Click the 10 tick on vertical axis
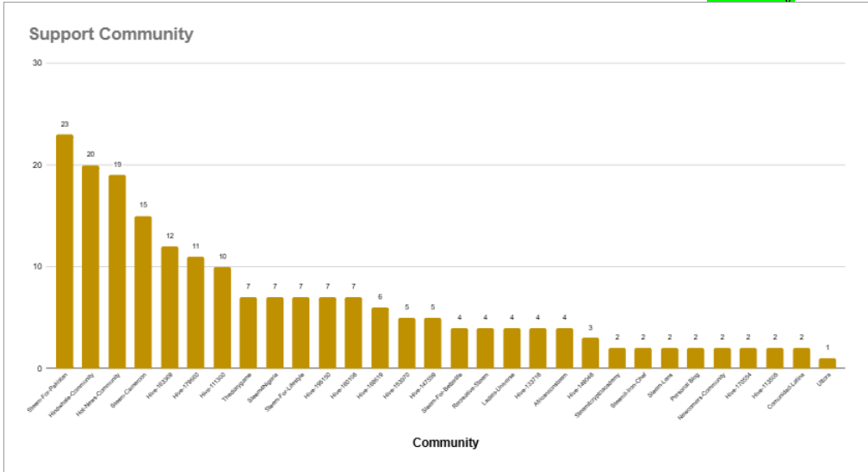The image size is (868, 472). (x=37, y=266)
